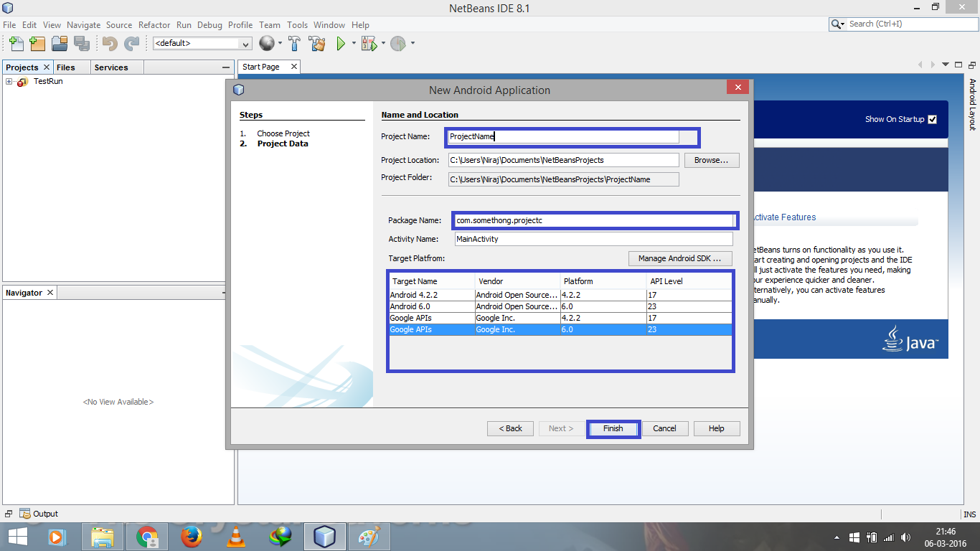Viewport: 980px width, 551px height.
Task: Open the Debug Project dropdown arrow
Action: (x=383, y=44)
